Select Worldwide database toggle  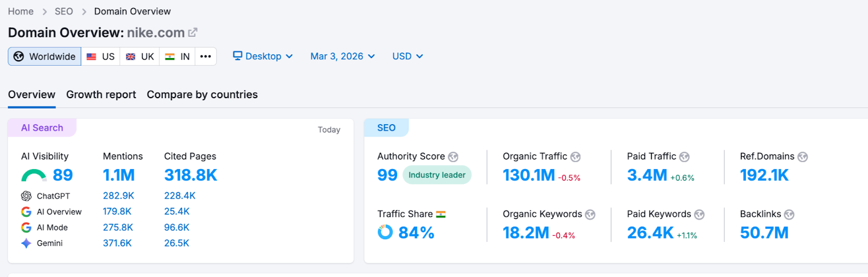44,56
